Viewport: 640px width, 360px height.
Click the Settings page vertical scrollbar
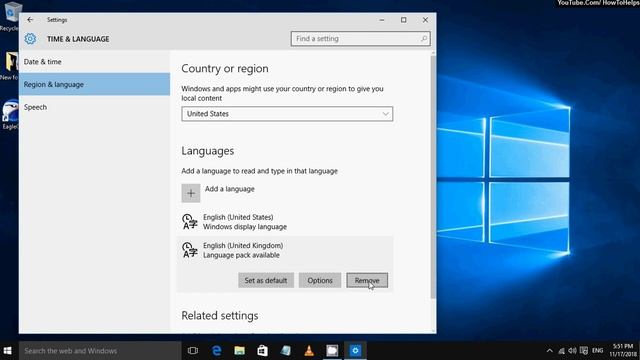pos(433,177)
